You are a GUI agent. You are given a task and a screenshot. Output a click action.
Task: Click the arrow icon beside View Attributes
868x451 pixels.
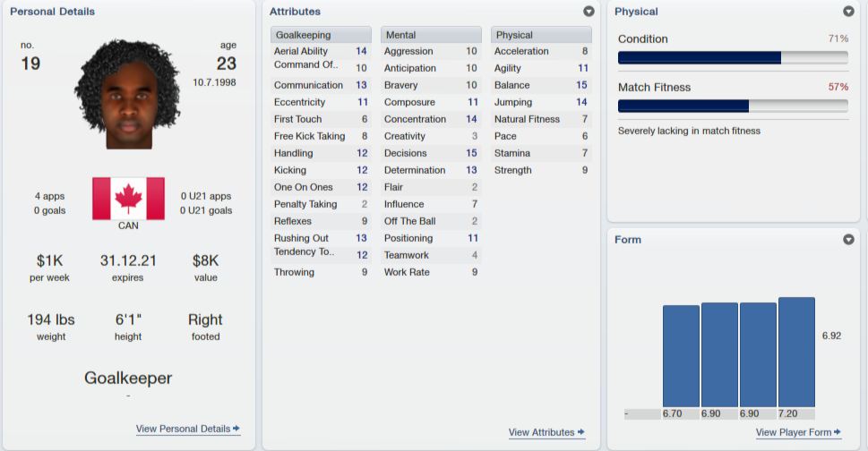click(580, 431)
